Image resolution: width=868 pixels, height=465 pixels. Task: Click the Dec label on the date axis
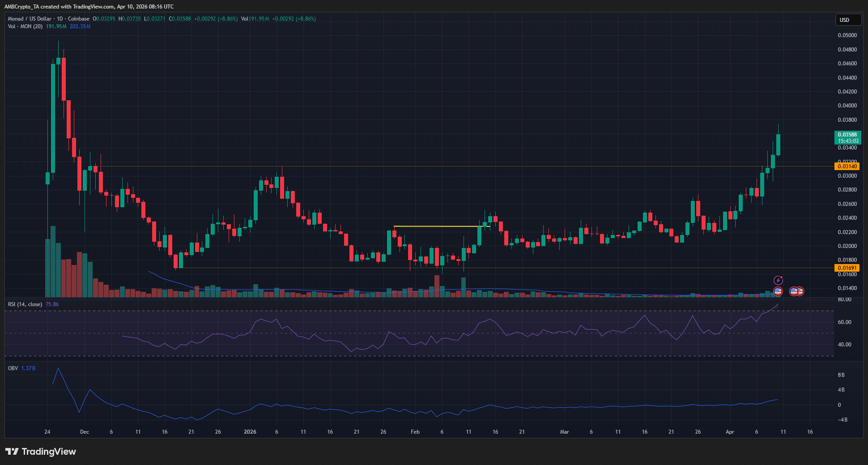(84, 432)
